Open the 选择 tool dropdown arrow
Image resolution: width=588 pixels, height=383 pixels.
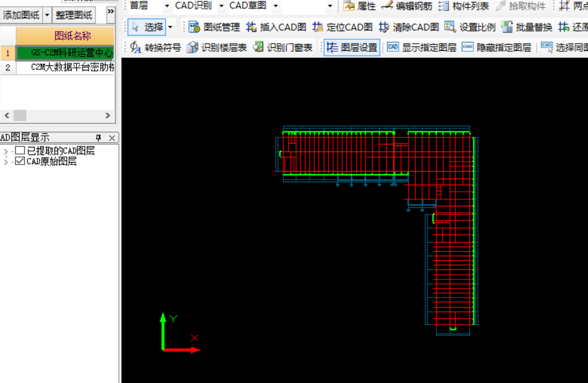(x=170, y=27)
